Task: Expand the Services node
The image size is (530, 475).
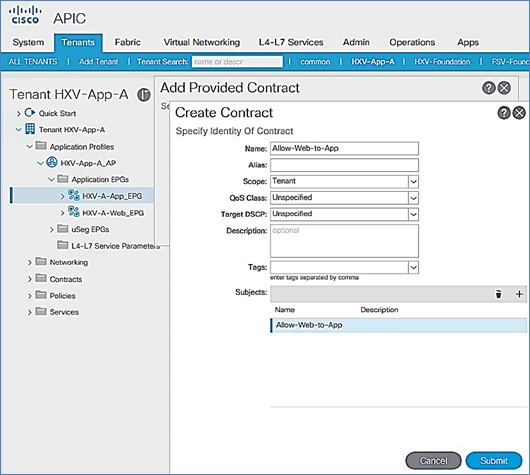Action: 30,312
